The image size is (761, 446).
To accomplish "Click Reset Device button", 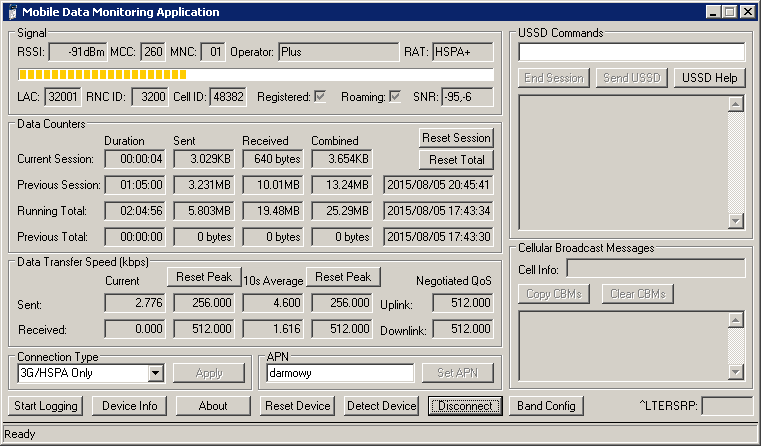I will coord(298,406).
